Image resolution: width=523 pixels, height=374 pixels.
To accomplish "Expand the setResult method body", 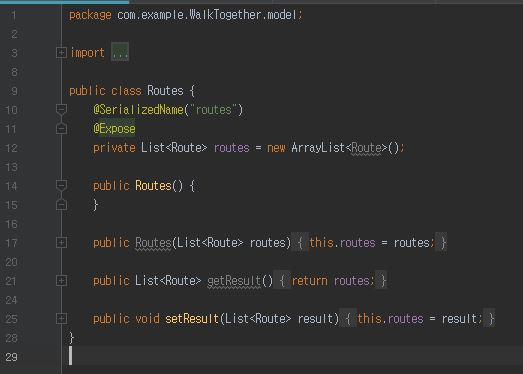I will (61, 319).
